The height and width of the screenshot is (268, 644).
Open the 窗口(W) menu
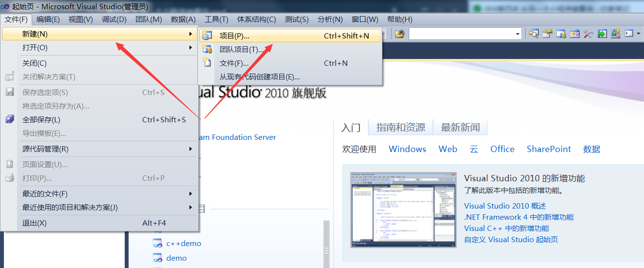[x=365, y=19]
